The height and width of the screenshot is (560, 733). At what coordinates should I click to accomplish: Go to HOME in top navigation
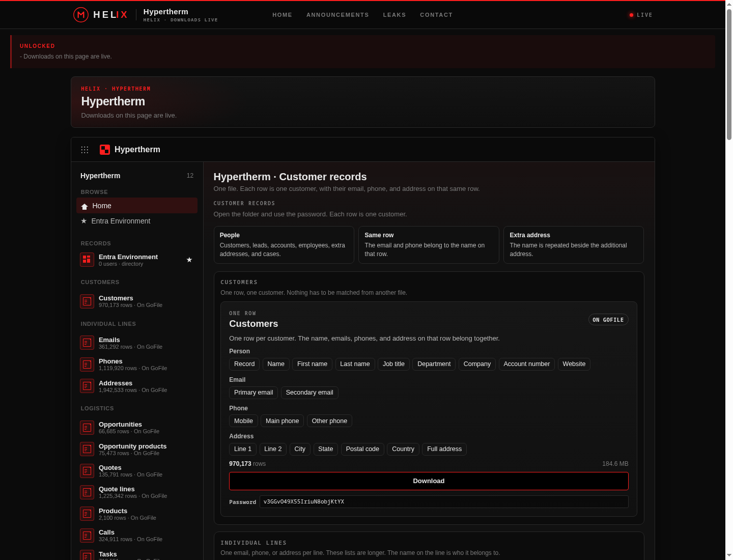pyautogui.click(x=283, y=15)
